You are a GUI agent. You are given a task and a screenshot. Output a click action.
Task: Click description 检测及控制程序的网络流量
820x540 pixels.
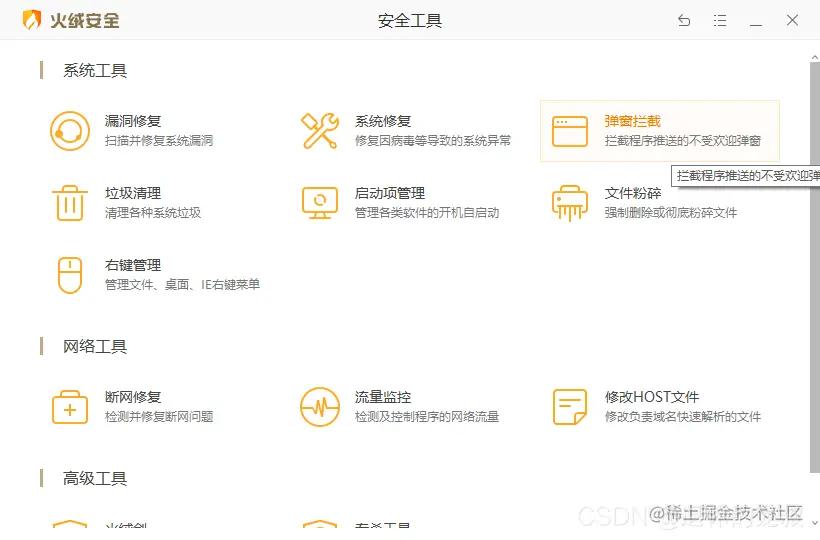point(427,417)
